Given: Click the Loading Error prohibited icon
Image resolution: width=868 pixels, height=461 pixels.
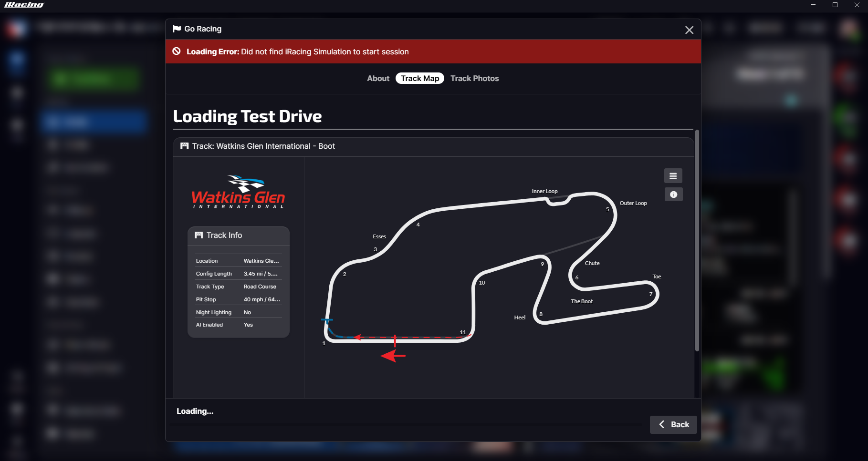Looking at the screenshot, I should (177, 51).
